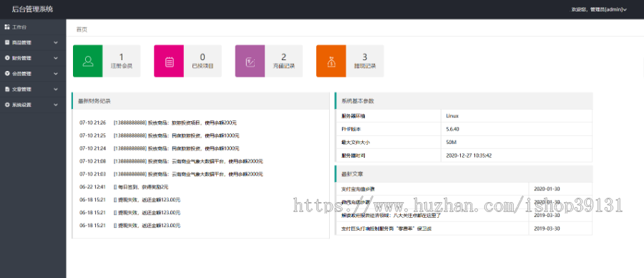Click the pink calendar icon tile
Screen dimensions: 644x278
tap(169, 62)
